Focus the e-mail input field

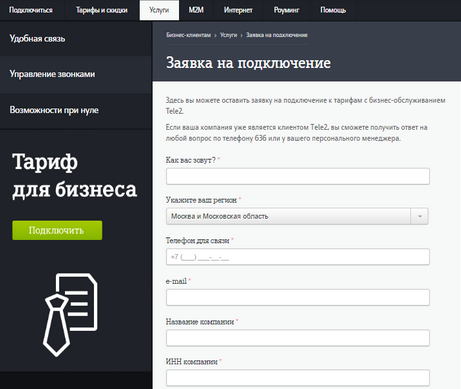(x=298, y=297)
